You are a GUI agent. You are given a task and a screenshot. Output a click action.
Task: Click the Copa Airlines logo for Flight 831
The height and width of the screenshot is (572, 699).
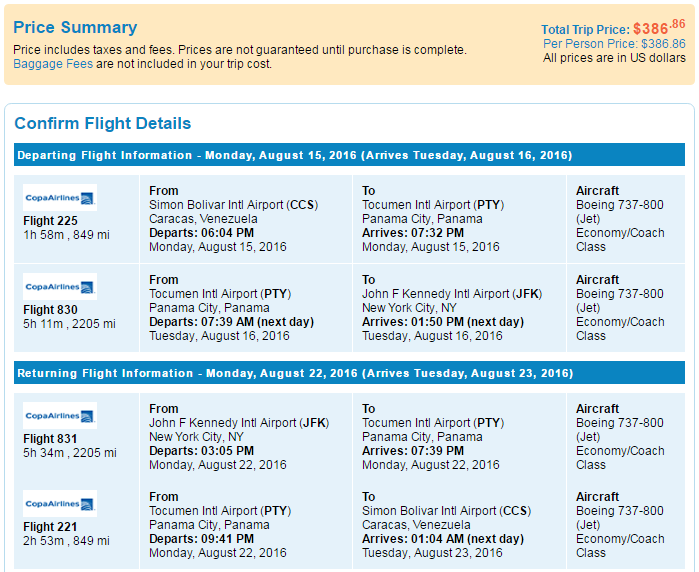point(60,416)
